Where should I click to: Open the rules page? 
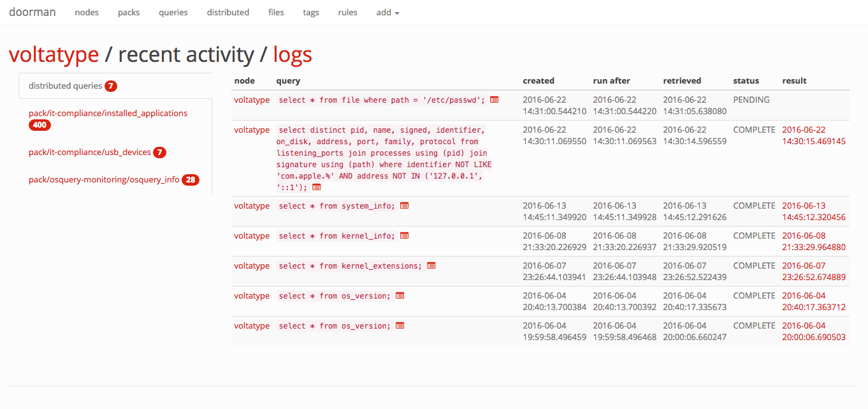point(347,12)
